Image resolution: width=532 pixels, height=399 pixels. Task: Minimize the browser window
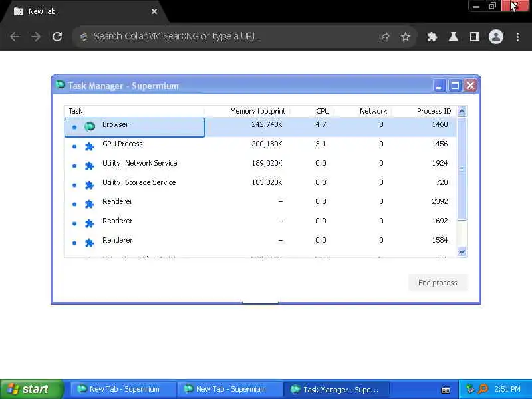(476, 6)
